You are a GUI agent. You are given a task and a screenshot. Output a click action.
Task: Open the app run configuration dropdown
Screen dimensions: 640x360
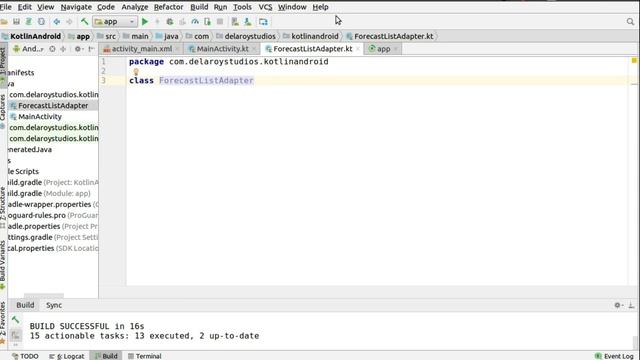(x=115, y=22)
